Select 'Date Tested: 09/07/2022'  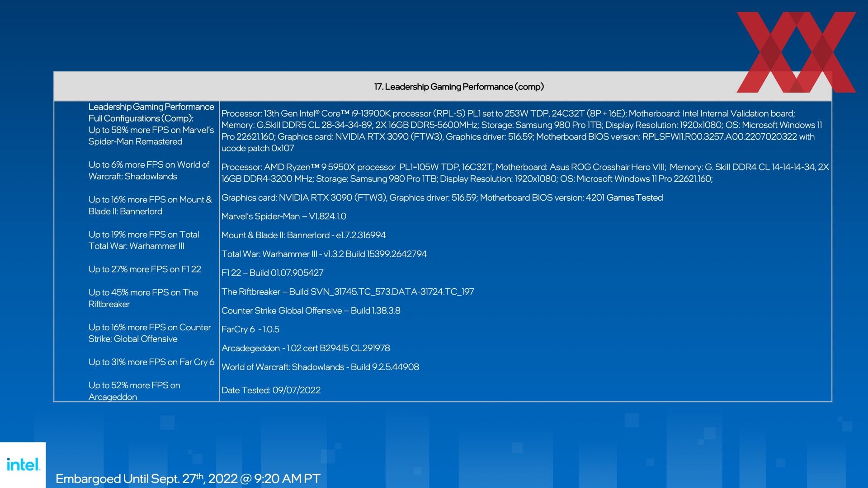click(271, 390)
